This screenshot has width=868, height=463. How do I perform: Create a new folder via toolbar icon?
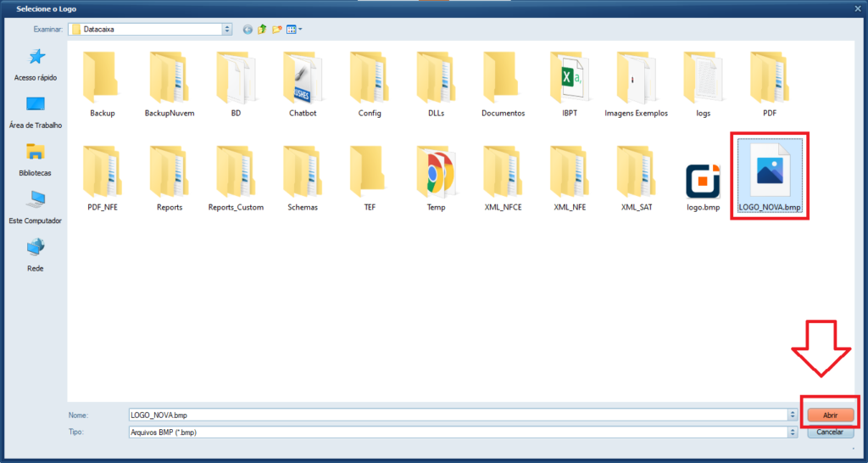coord(276,29)
